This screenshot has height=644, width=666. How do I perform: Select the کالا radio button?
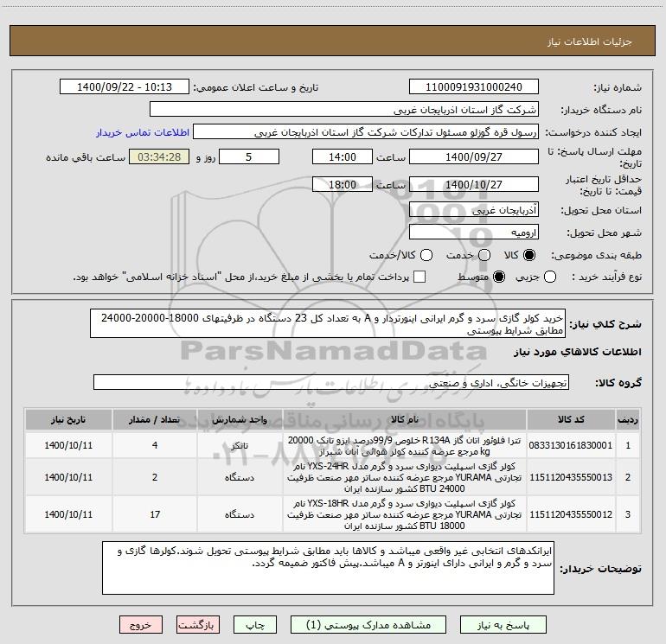[x=529, y=255]
